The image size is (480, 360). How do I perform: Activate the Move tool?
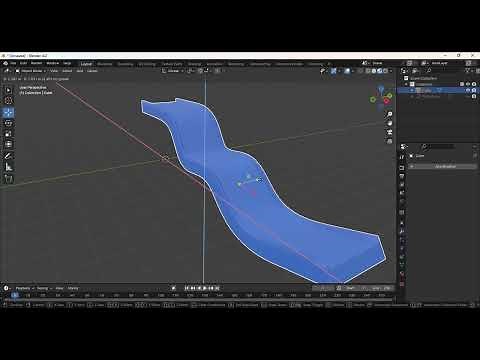[8, 112]
